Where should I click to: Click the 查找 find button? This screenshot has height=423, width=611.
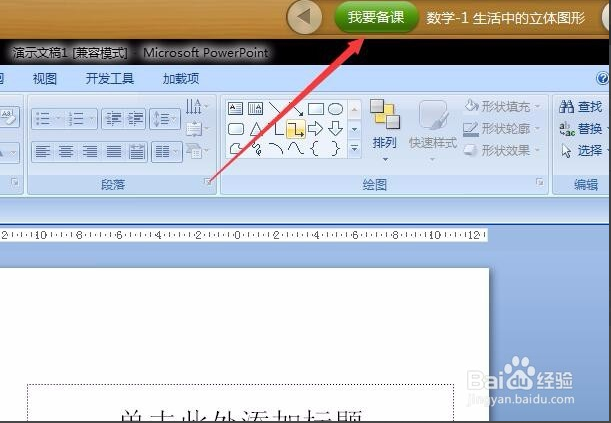click(581, 106)
